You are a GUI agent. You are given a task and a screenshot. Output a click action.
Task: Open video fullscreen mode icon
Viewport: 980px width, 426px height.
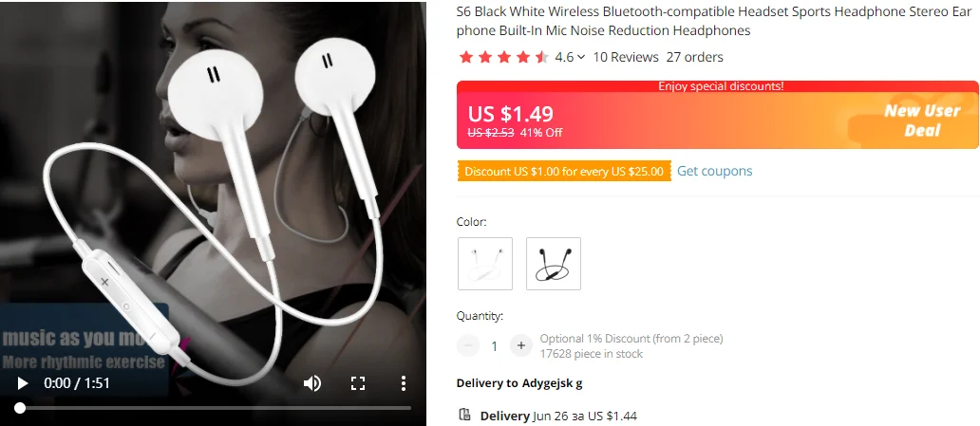click(357, 383)
